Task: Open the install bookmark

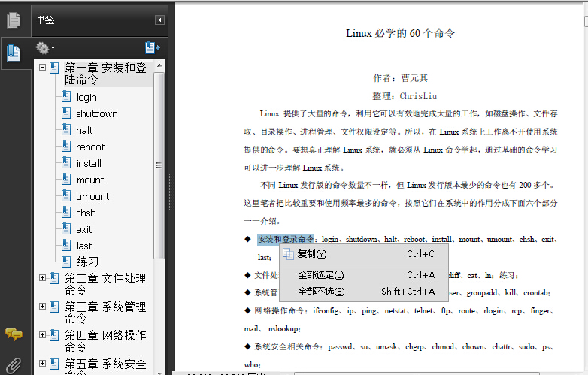Action: (x=89, y=163)
